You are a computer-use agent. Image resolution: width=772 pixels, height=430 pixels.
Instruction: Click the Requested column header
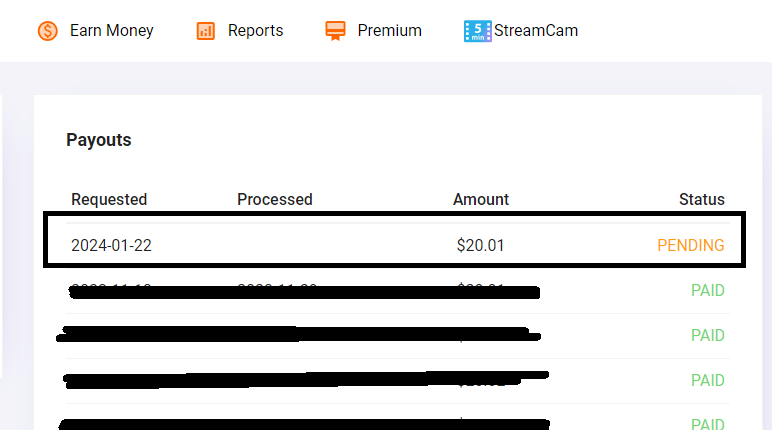click(109, 200)
